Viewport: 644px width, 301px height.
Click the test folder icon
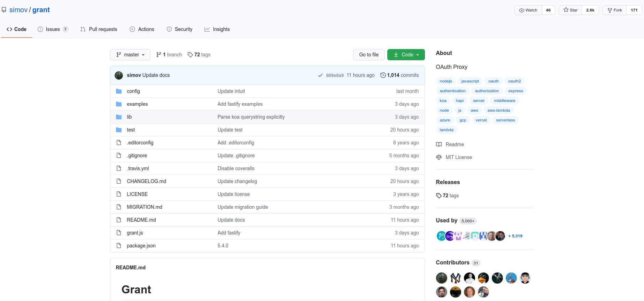(119, 130)
